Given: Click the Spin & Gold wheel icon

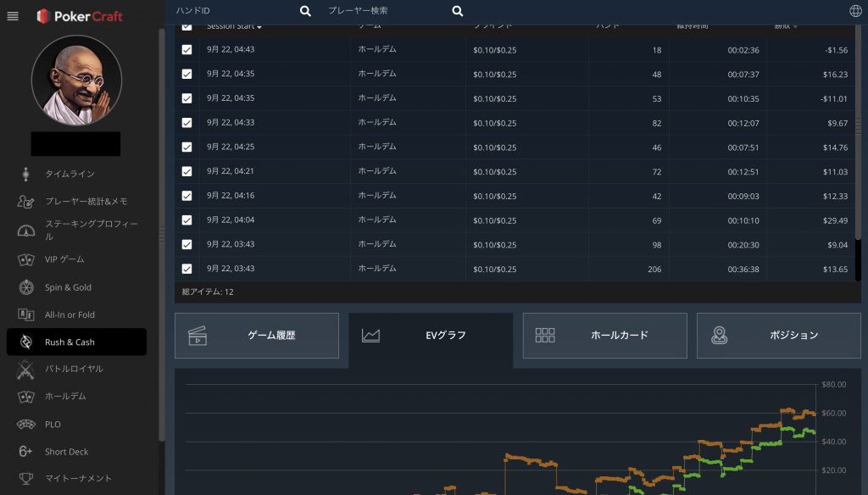Looking at the screenshot, I should tap(26, 287).
